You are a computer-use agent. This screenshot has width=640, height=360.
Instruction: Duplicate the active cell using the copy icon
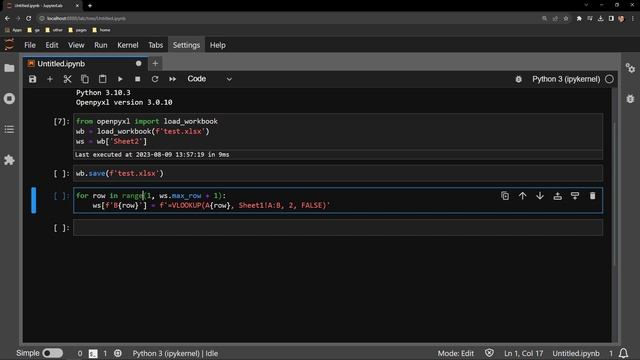pyautogui.click(x=505, y=196)
